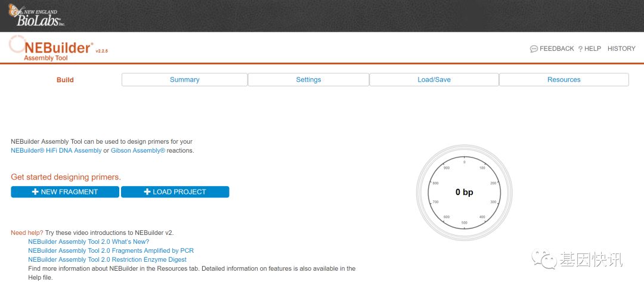Open the FEEDBACK link
Screen dimensions: 644x288
coord(556,48)
